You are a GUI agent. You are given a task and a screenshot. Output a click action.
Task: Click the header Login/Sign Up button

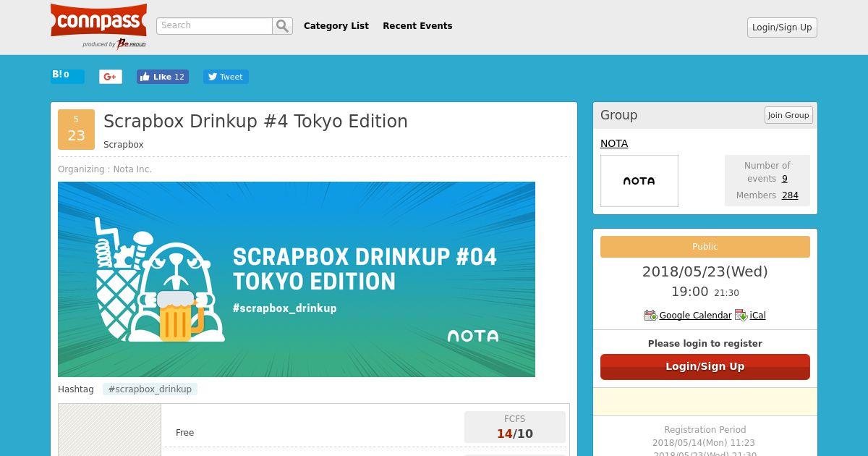[782, 28]
